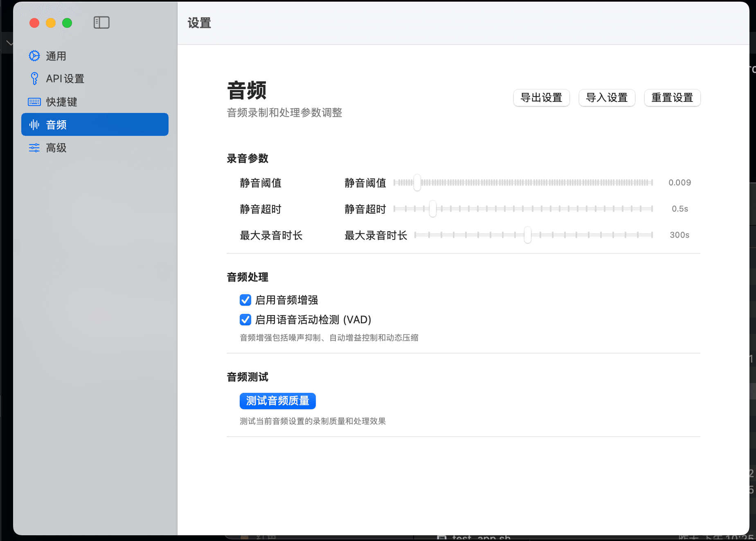Click the 音频录制和处理参数调整 subtitle

click(x=284, y=113)
